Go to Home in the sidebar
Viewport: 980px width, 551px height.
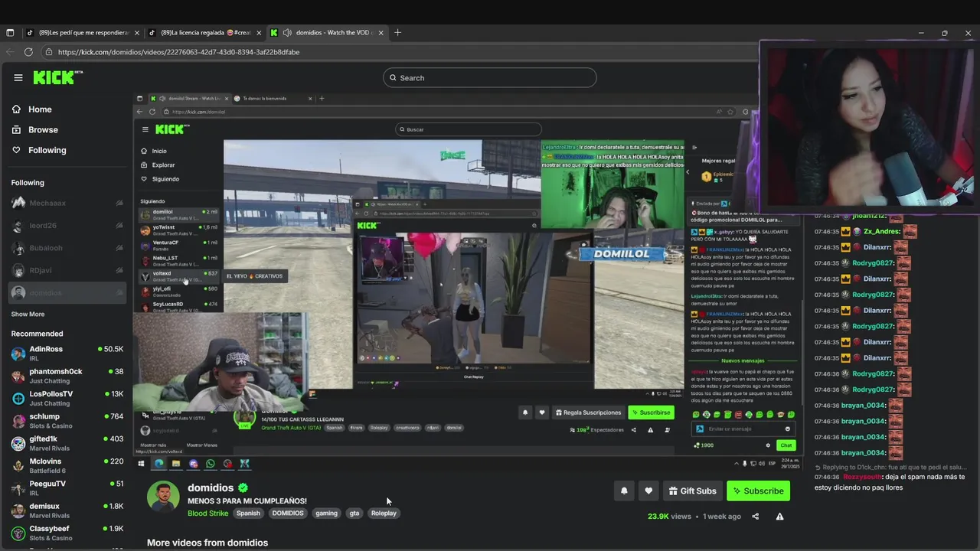pos(40,109)
